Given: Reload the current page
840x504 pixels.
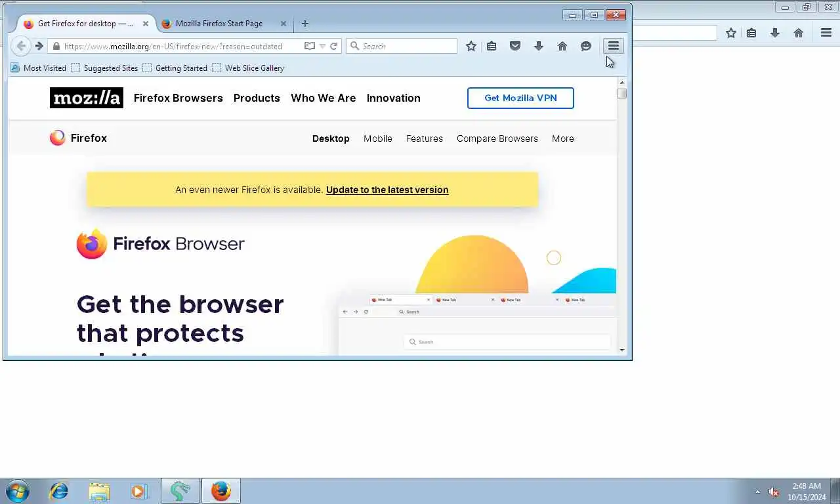Looking at the screenshot, I should [334, 46].
